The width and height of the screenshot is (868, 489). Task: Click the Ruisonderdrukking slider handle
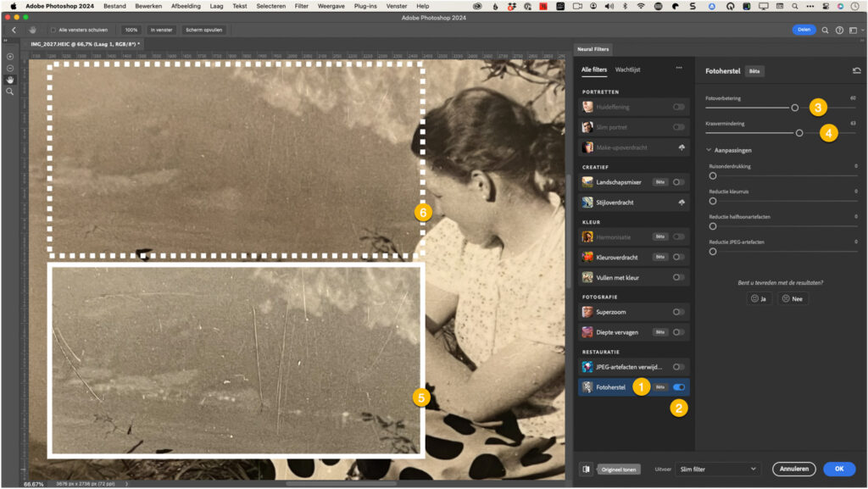[x=713, y=176]
